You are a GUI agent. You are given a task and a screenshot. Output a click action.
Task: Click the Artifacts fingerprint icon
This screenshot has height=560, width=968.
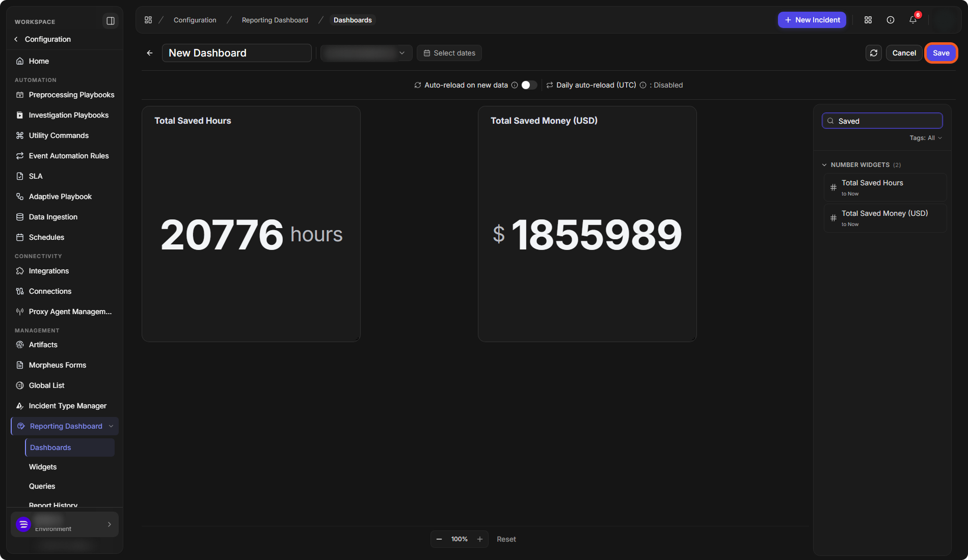[20, 345]
